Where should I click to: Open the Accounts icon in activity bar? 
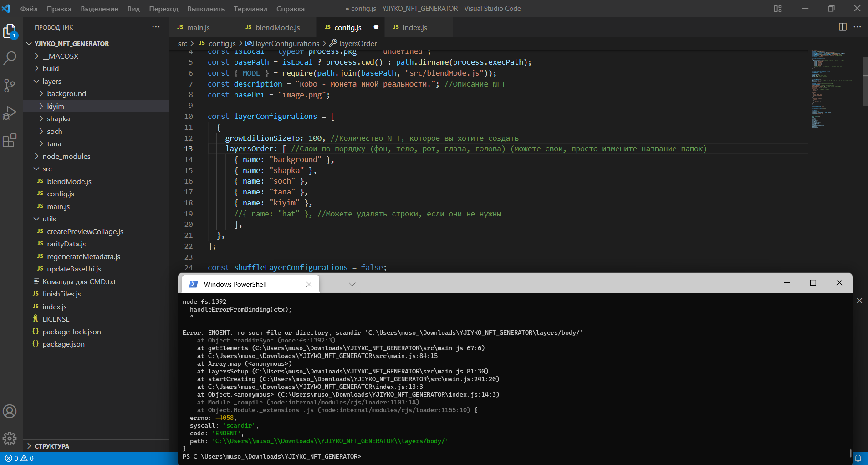click(x=10, y=411)
